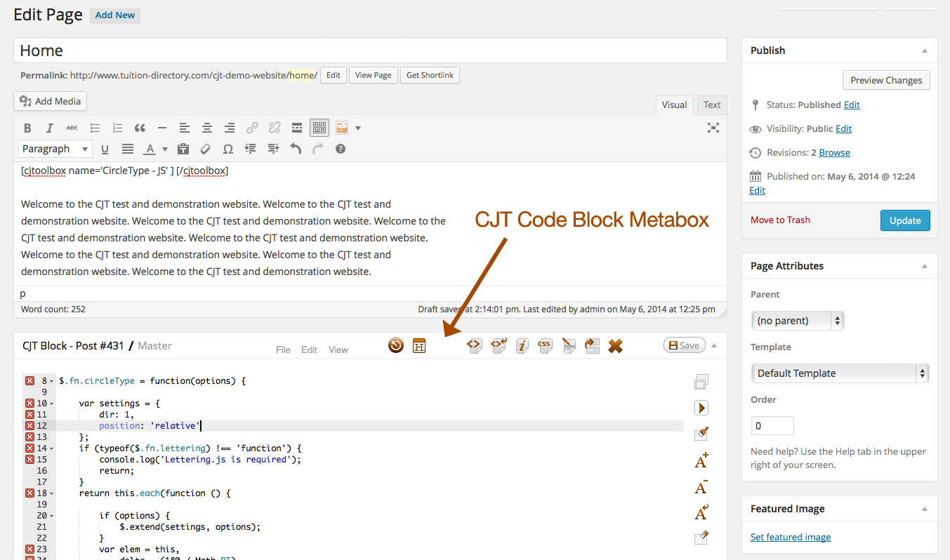Toggle bold formatting in editor toolbar
This screenshot has width=950, height=560.
(x=27, y=128)
